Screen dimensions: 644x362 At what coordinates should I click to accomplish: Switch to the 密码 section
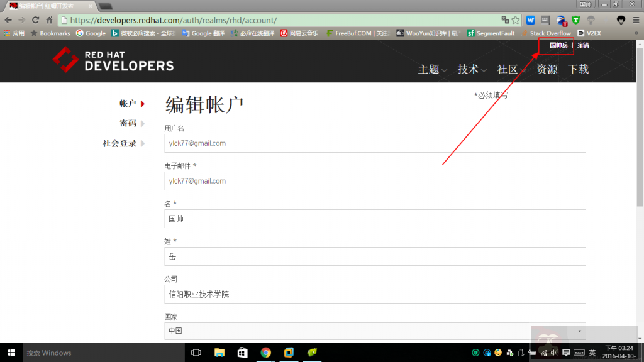(x=128, y=123)
